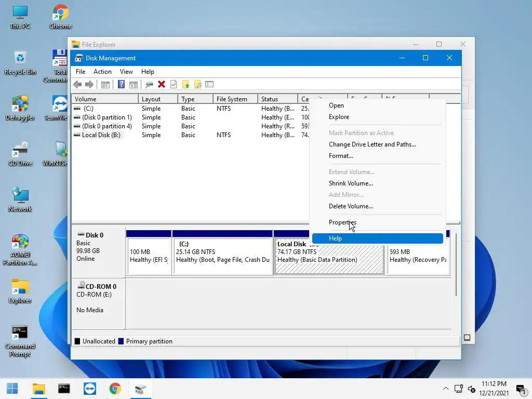
Task: Select Format... in the context menu
Action: tap(378, 156)
